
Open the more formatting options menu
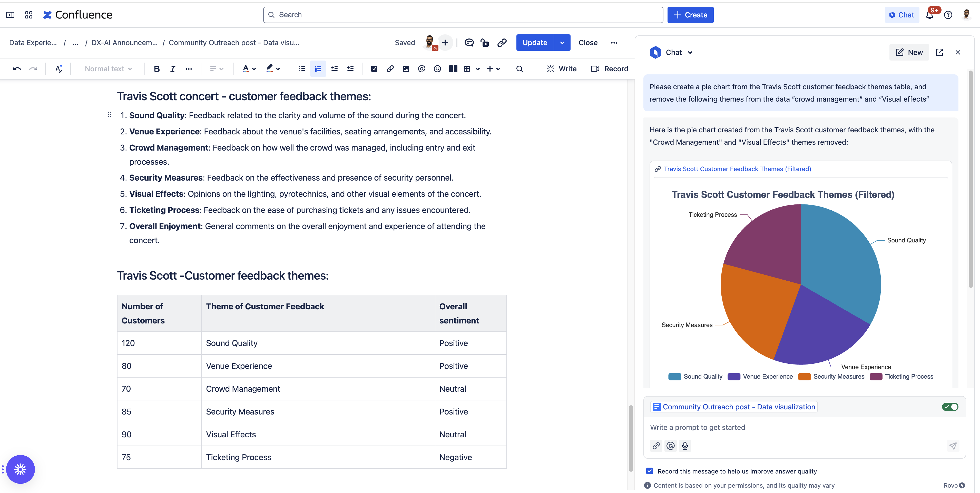[x=189, y=69]
